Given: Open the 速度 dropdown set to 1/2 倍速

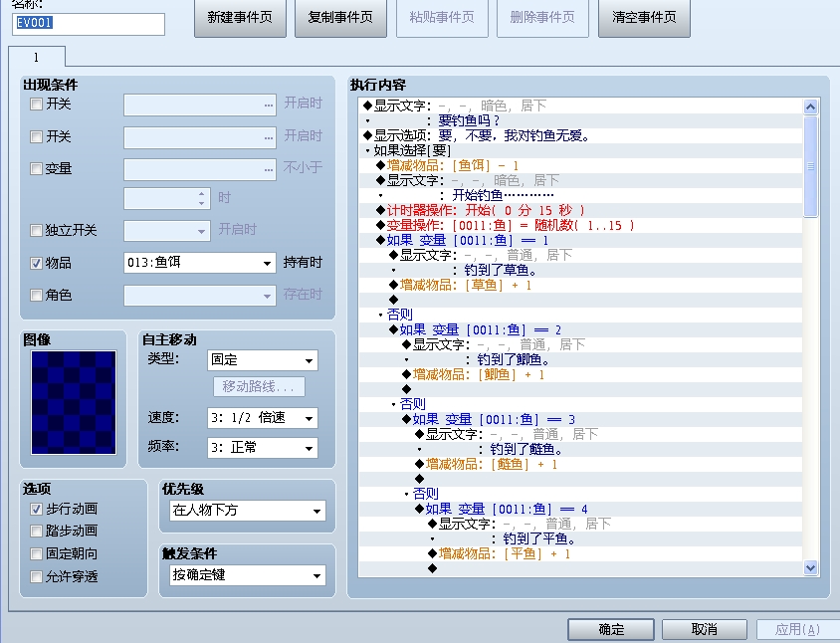Looking at the screenshot, I should (x=263, y=418).
